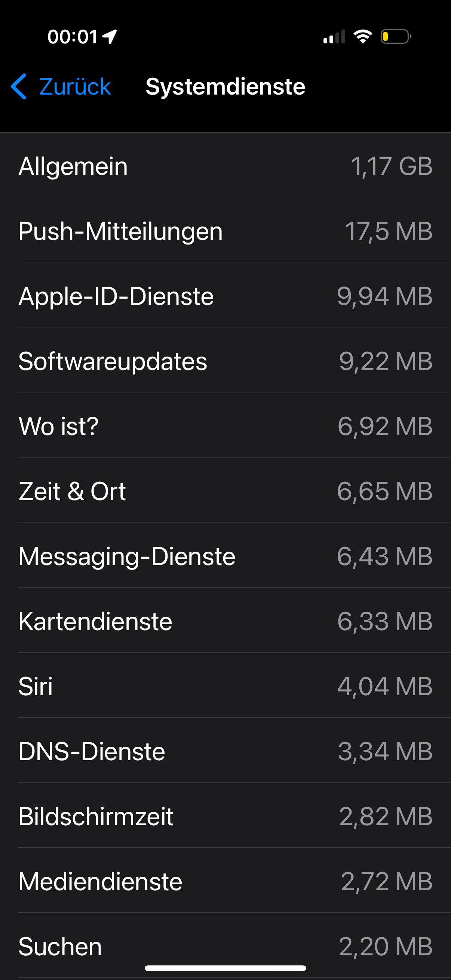451x980 pixels.
Task: Tap the Apple-ID-Dienste row
Action: pyautogui.click(x=225, y=296)
